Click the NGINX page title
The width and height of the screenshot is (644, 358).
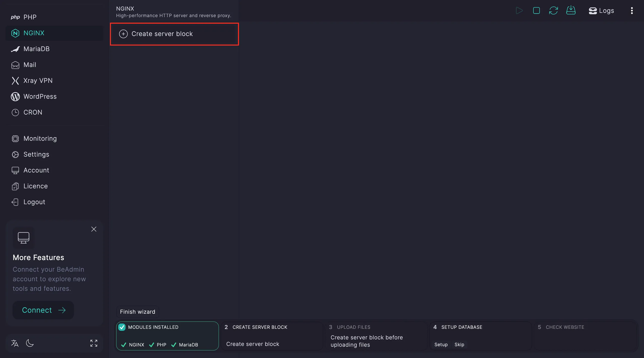click(125, 9)
